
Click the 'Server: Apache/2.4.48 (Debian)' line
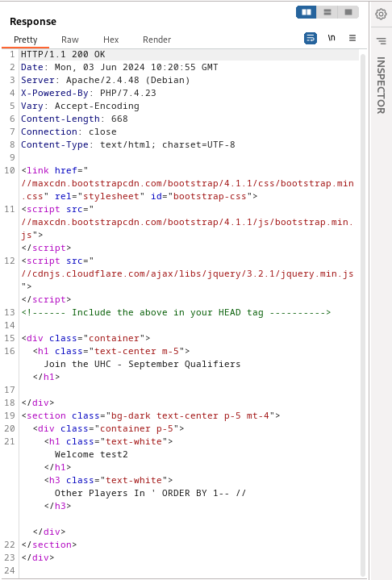[x=105, y=81]
